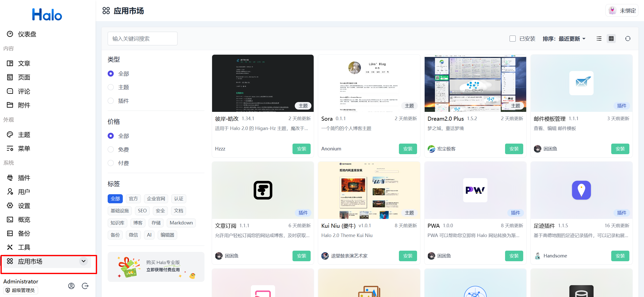Open the 购买 Halo专业版 promo banner
The height and width of the screenshot is (297, 644).
tap(156, 267)
